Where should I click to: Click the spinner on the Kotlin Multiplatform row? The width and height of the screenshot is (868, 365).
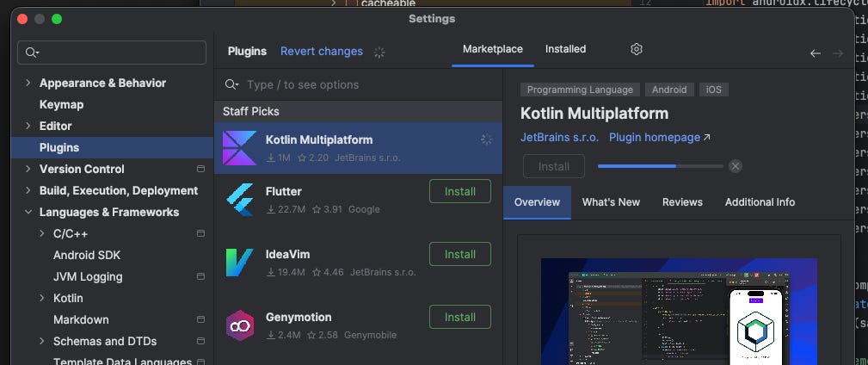[x=486, y=139]
